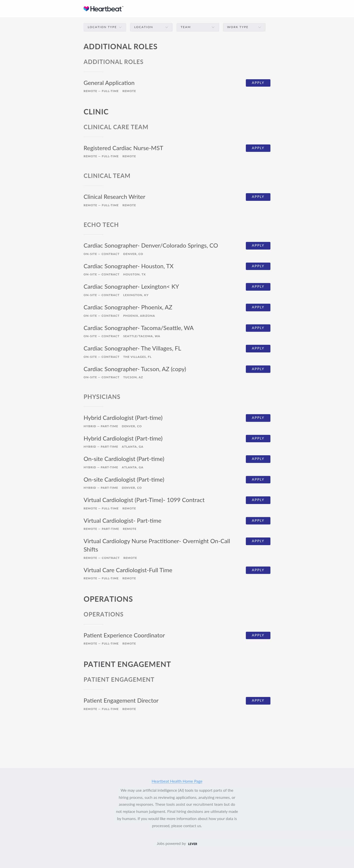The width and height of the screenshot is (354, 868).
Task: Apply for Clinical Research Writer position
Action: [258, 197]
